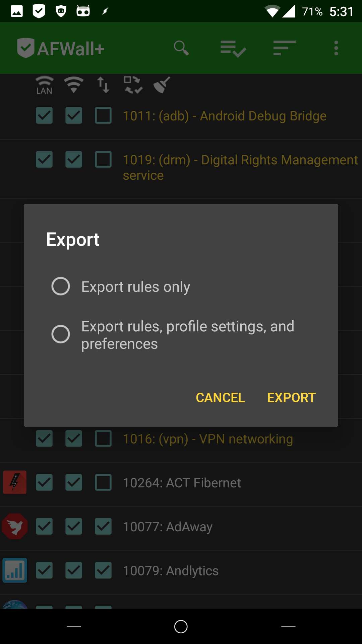Viewport: 362px width, 644px height.
Task: Select Export rules only option
Action: (61, 286)
